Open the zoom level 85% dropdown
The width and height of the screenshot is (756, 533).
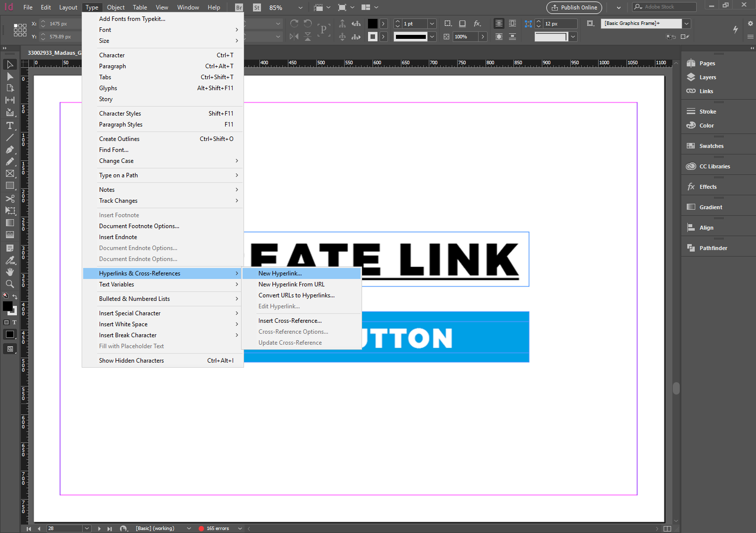tap(300, 7)
